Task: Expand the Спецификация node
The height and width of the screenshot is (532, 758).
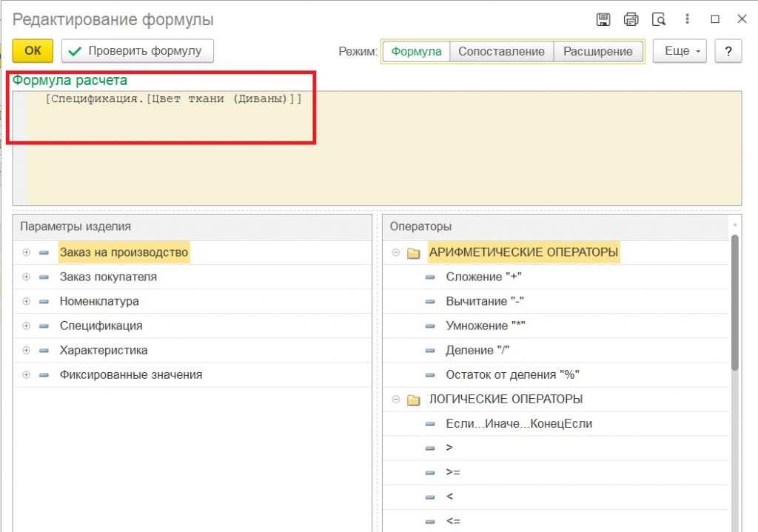Action: coord(26,326)
